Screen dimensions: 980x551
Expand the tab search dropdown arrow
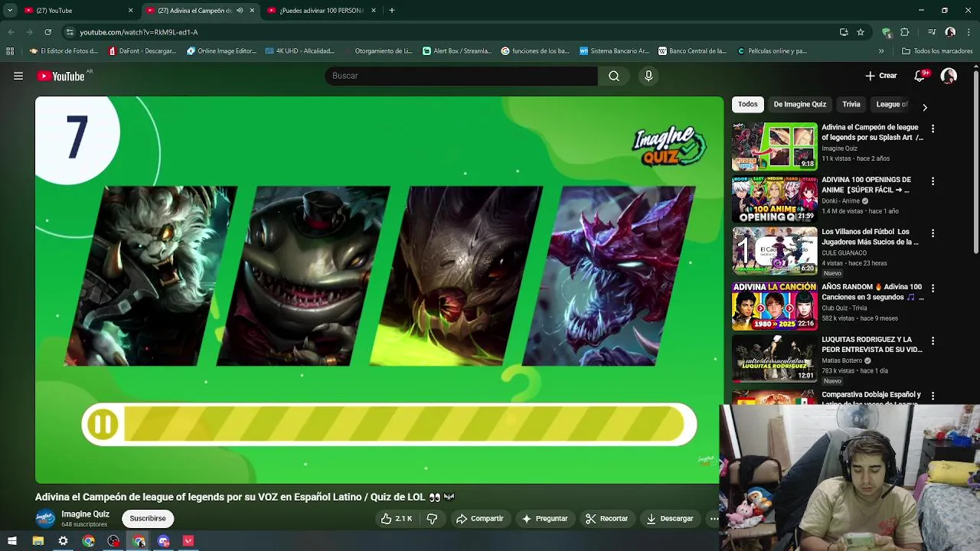tap(10, 11)
